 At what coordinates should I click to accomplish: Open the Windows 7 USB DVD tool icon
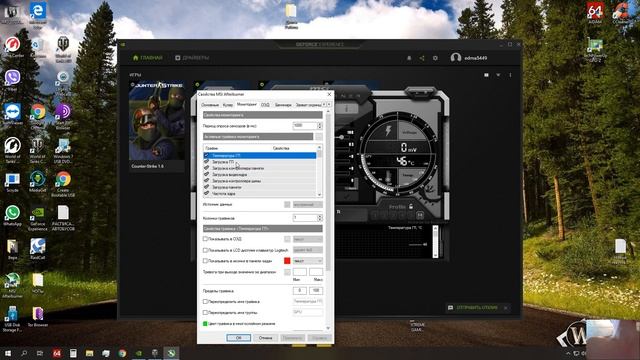[x=63, y=151]
